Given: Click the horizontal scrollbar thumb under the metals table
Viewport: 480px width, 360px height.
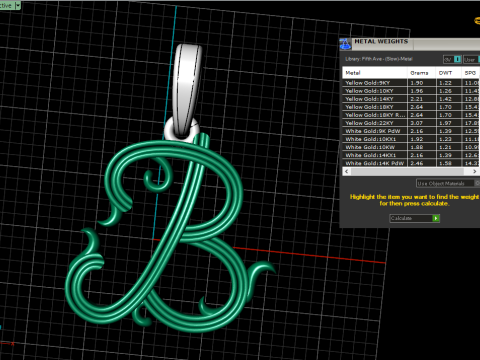Looking at the screenshot, I should [x=407, y=171].
